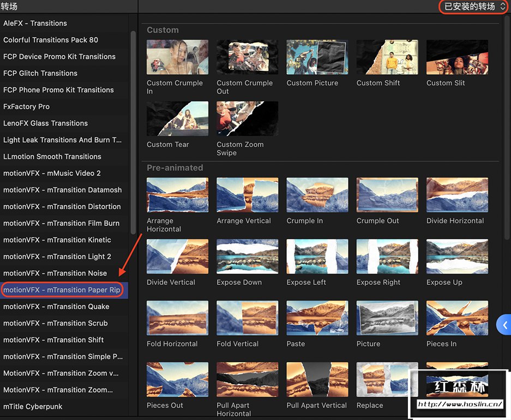Pick Expose Right transition thumbnail
Screen dimensions: 511x420
click(387, 256)
